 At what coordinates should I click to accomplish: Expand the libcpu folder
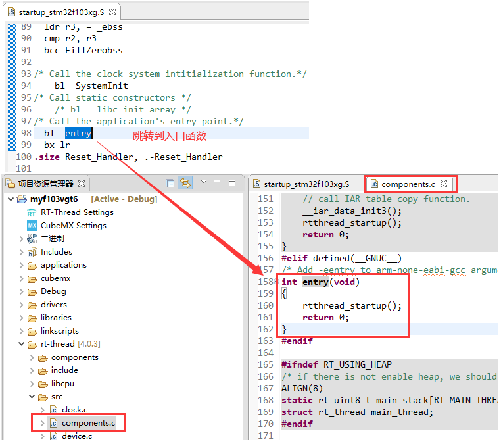pos(32,384)
